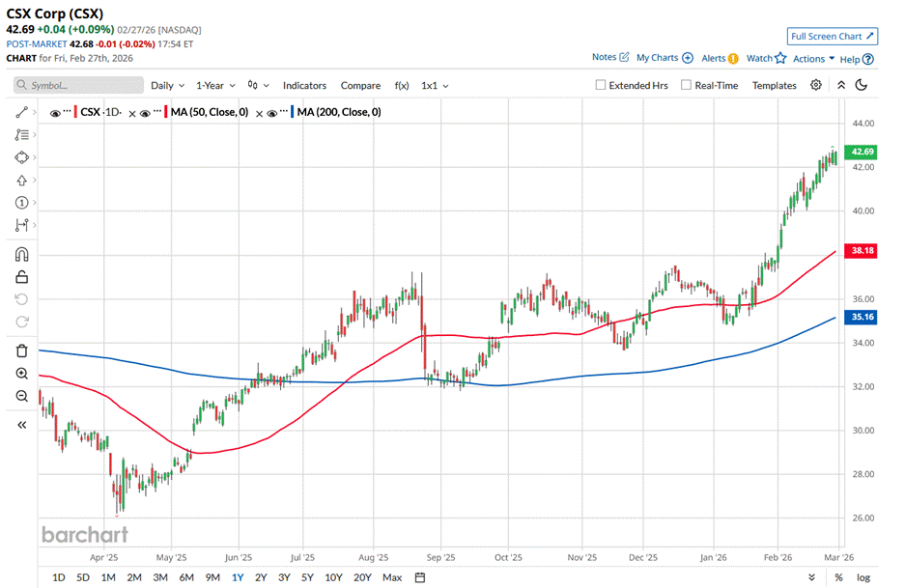The width and height of the screenshot is (905, 588).
Task: Open the My Charts link
Action: (664, 58)
